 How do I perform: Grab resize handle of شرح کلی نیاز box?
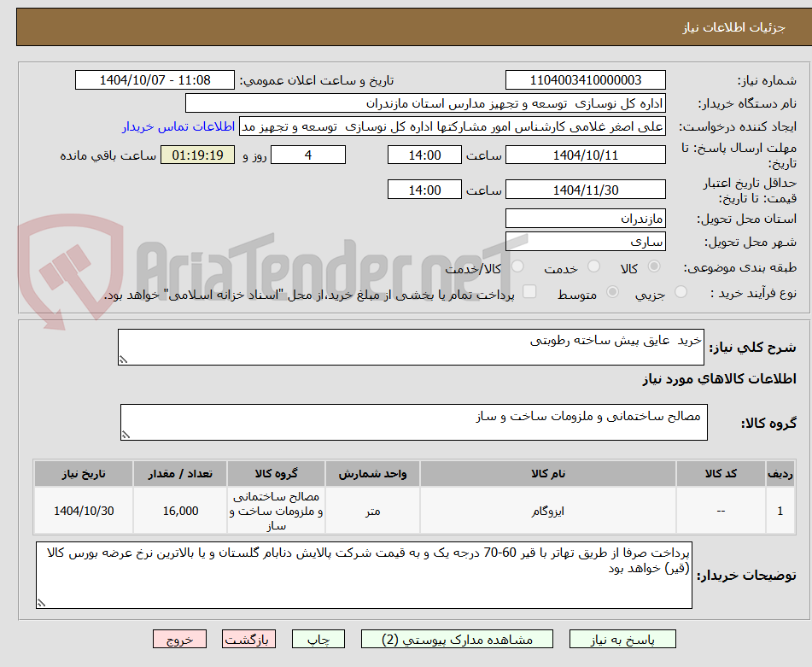coord(123,360)
